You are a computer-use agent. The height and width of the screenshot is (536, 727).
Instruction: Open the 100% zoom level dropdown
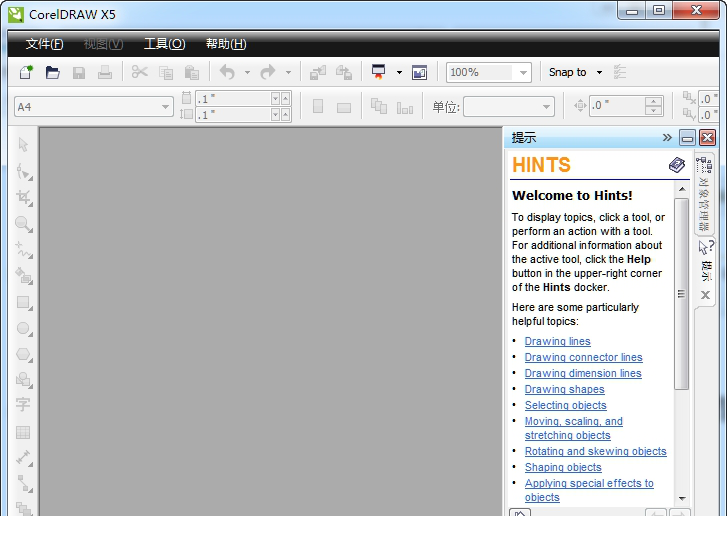point(523,73)
